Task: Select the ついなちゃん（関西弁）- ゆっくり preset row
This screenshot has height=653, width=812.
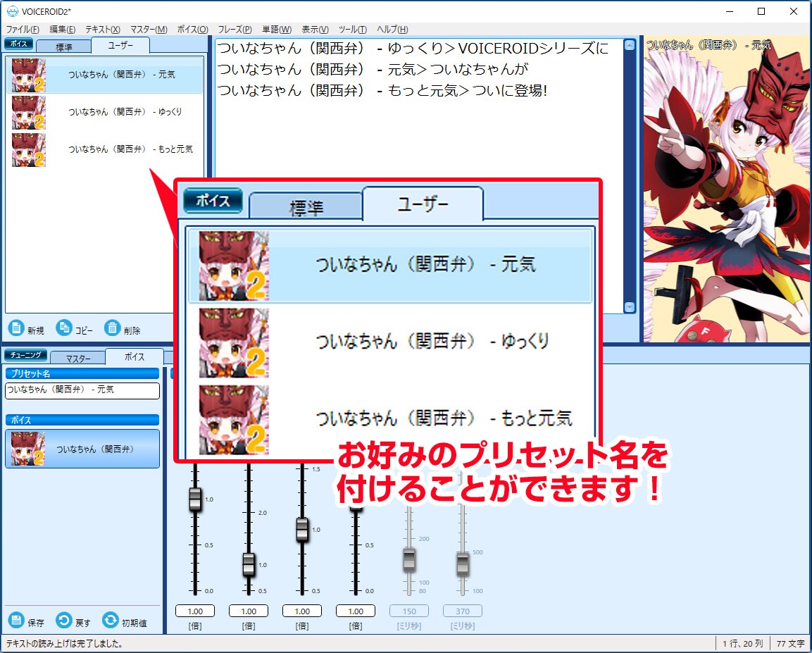Action: [x=105, y=112]
